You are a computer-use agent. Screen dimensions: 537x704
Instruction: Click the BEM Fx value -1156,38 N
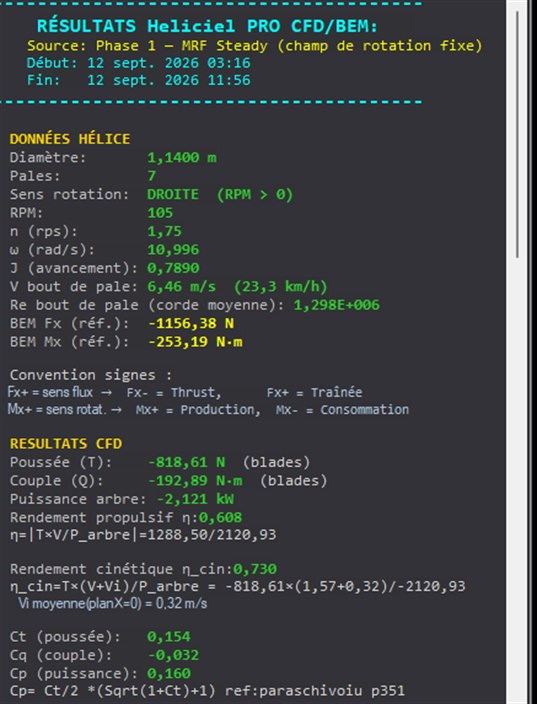click(x=191, y=324)
